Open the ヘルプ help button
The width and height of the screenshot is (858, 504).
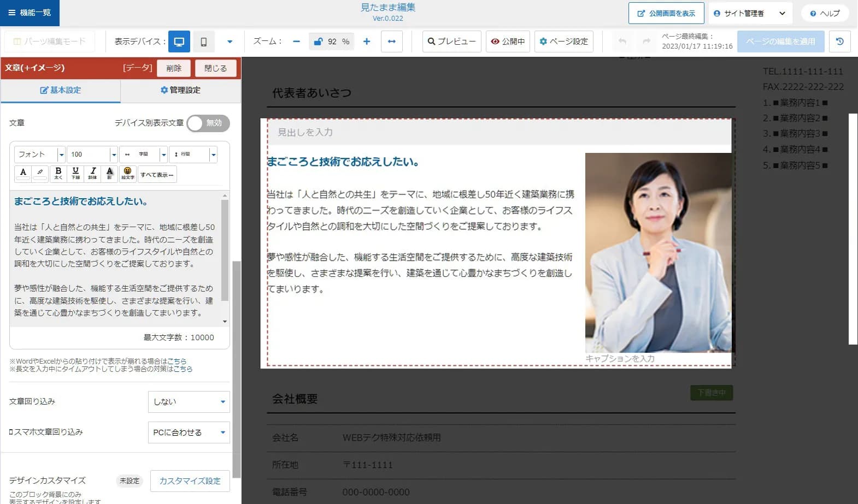[x=825, y=13]
